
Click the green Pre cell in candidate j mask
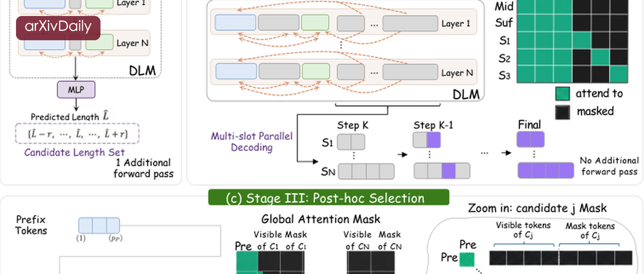(x=467, y=260)
